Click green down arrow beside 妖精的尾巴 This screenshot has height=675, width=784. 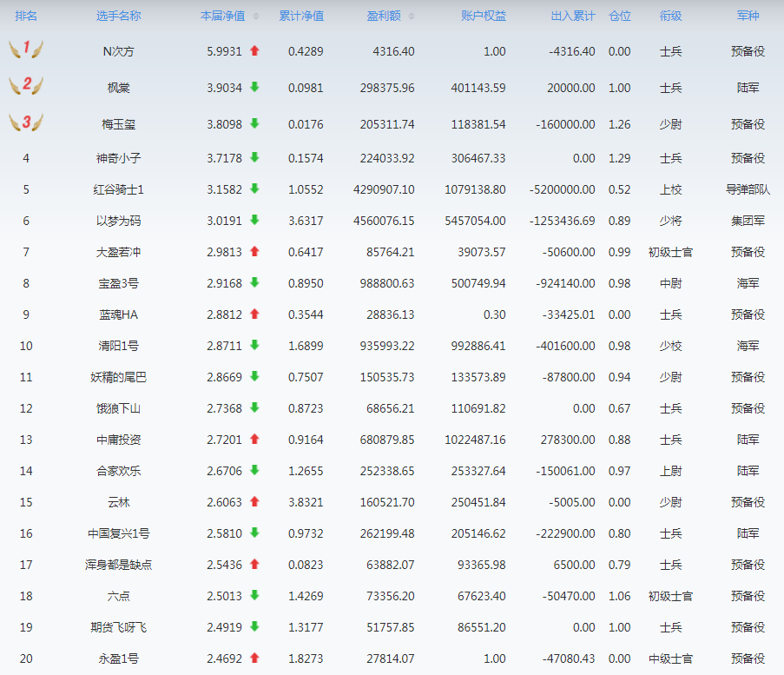click(254, 376)
